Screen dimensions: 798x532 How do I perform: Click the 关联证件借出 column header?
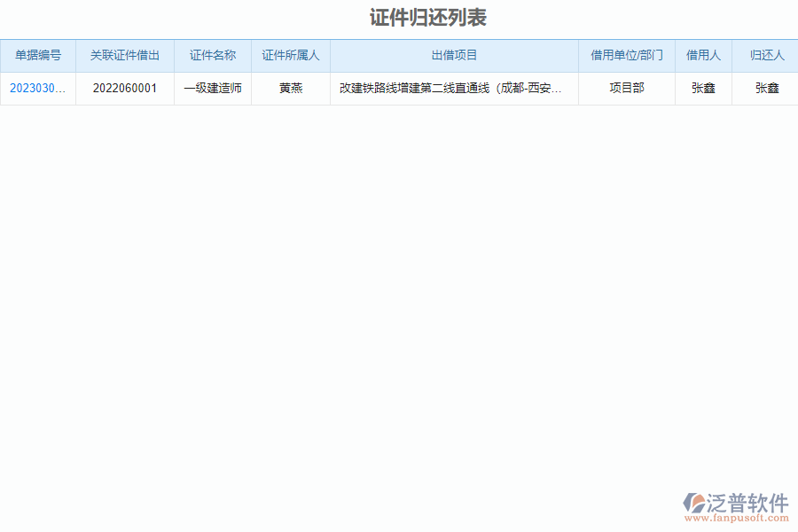[x=124, y=55]
